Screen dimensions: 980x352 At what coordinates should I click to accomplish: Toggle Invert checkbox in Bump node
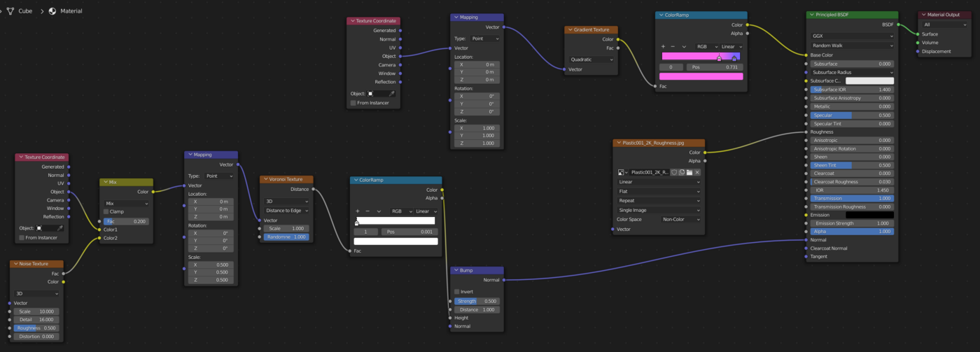pos(456,292)
